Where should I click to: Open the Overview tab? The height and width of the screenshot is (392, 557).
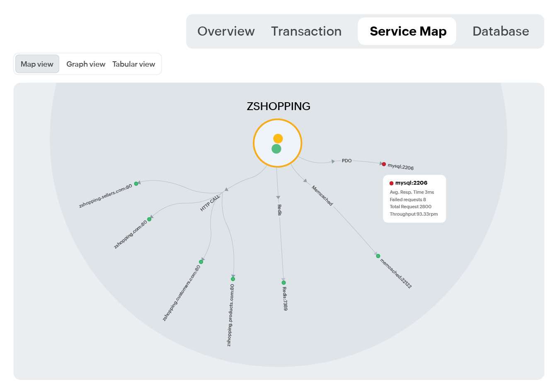point(226,31)
